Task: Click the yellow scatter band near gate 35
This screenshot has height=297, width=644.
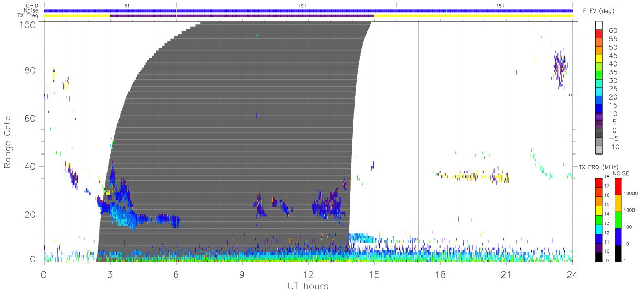Action: click(x=472, y=175)
